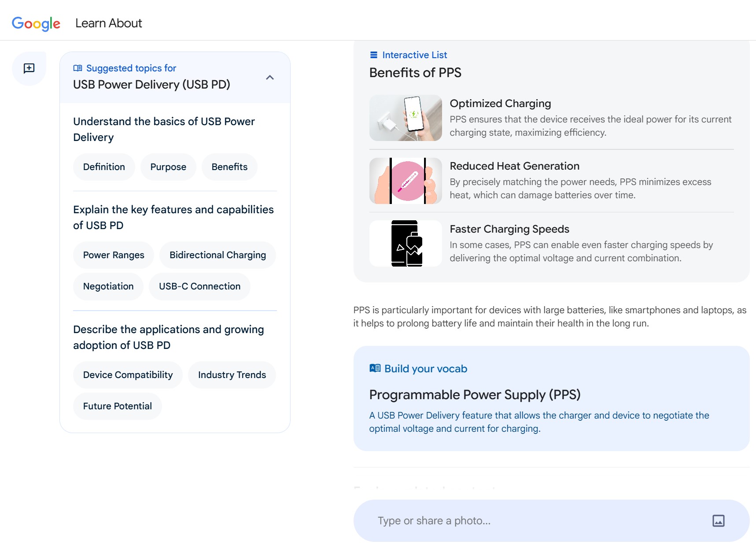The height and width of the screenshot is (545, 756).
Task: Click the image upload icon in input
Action: [x=718, y=520]
